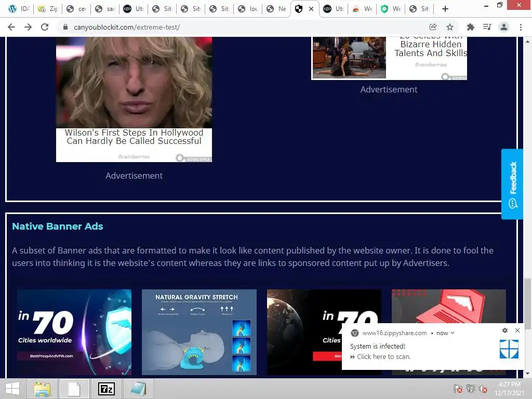Switch to the 'Ne' tab
This screenshot has width=532, height=399.
click(x=276, y=9)
